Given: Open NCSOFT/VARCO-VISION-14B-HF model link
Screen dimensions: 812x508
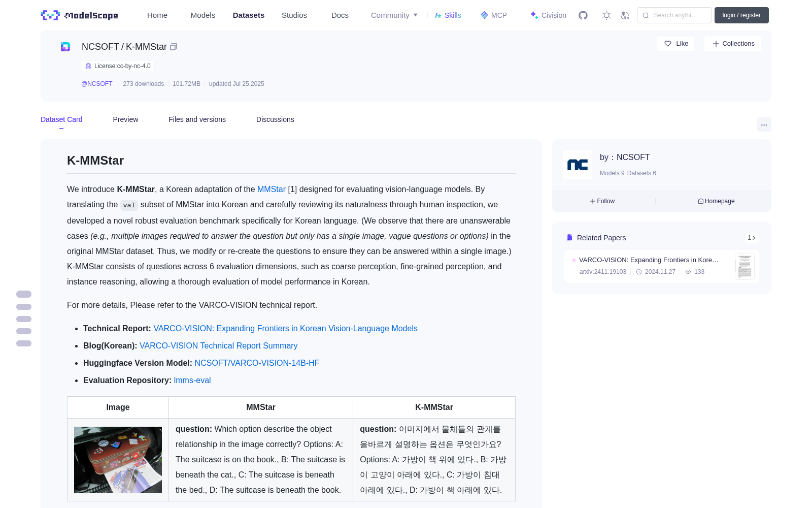Looking at the screenshot, I should click(x=257, y=363).
